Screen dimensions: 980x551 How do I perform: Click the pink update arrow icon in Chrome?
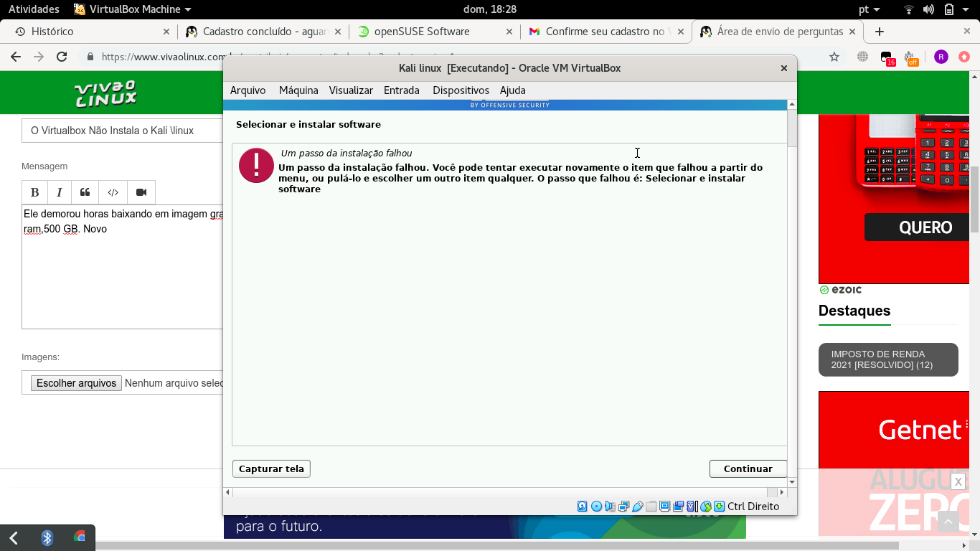(x=964, y=57)
